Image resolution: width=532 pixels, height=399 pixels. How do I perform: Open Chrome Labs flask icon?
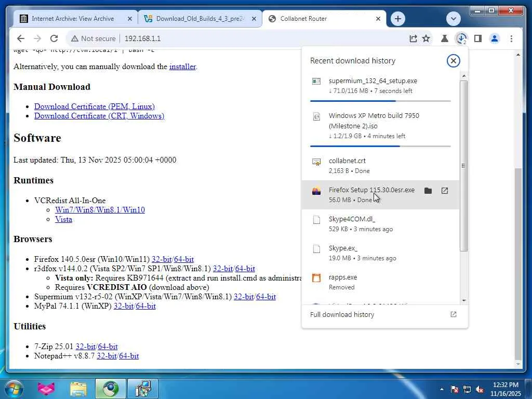tap(445, 38)
